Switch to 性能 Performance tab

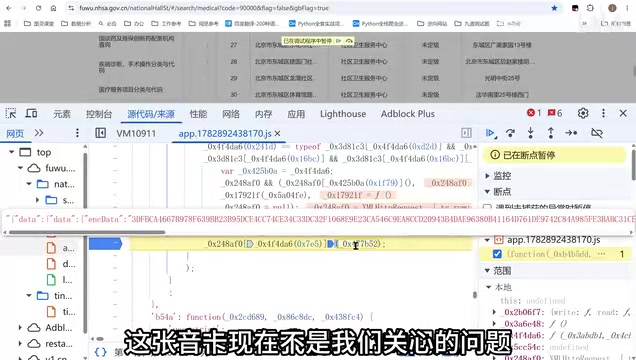point(198,114)
